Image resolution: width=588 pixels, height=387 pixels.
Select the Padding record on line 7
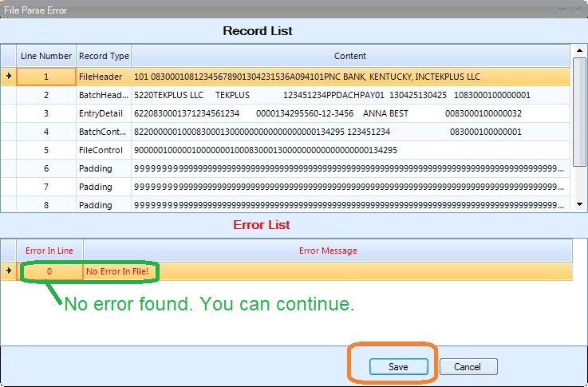(104, 187)
